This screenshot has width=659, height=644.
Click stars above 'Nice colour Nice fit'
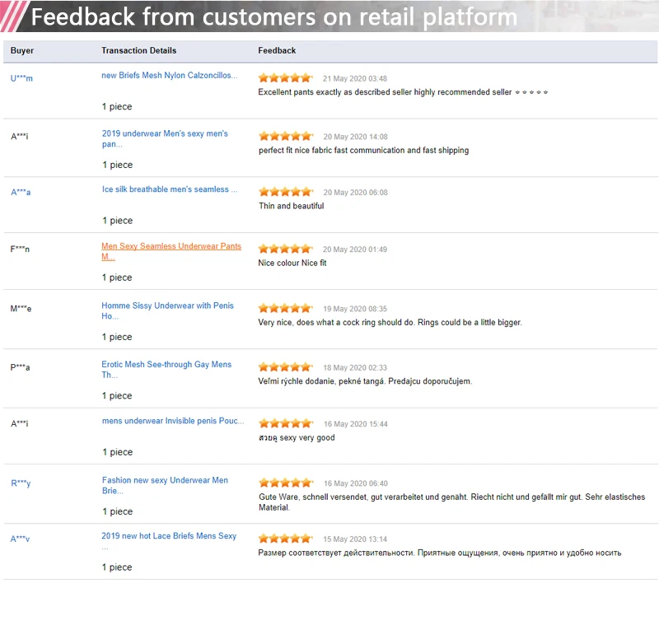click(x=286, y=249)
